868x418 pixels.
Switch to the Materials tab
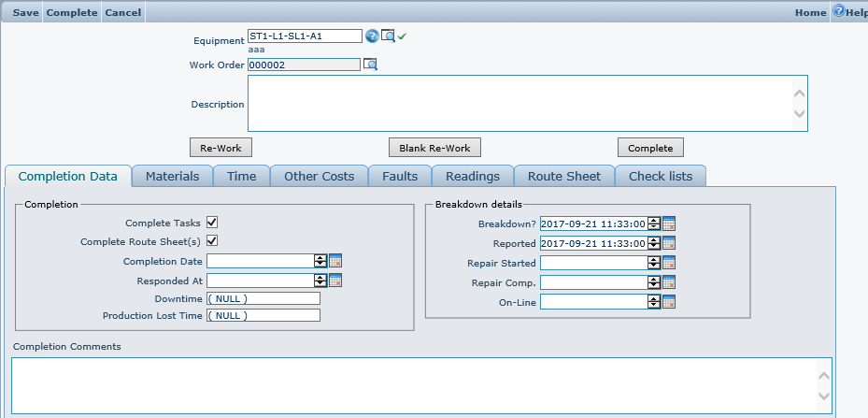pos(172,176)
